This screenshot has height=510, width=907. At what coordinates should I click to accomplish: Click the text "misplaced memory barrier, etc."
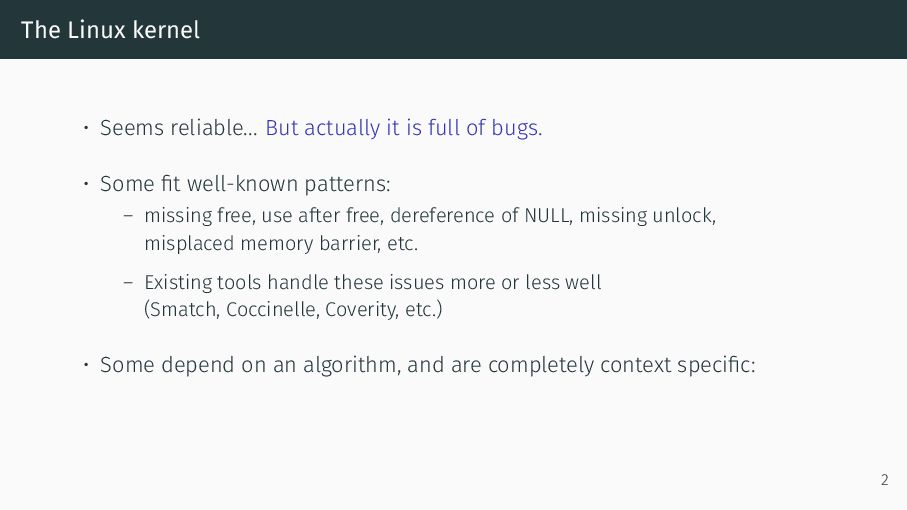(281, 243)
